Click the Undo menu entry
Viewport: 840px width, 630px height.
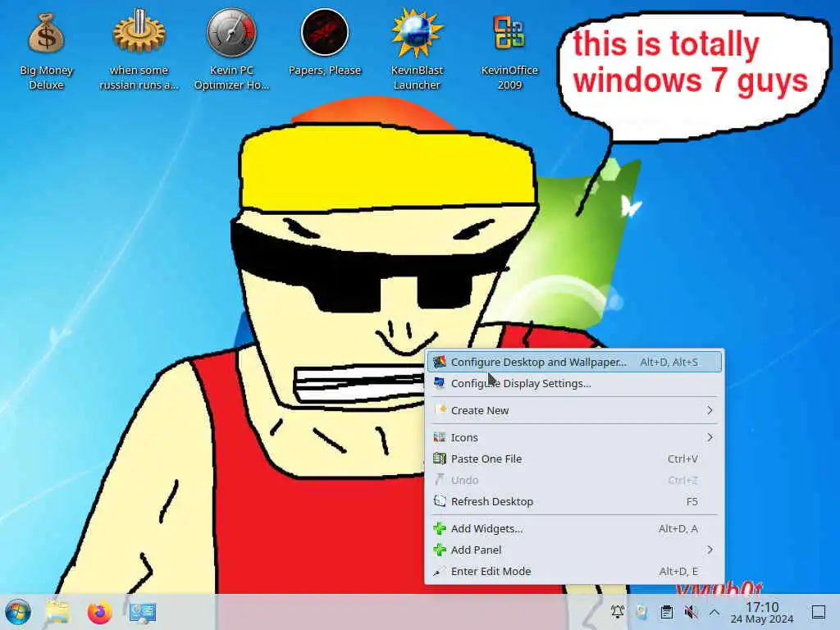tap(574, 480)
